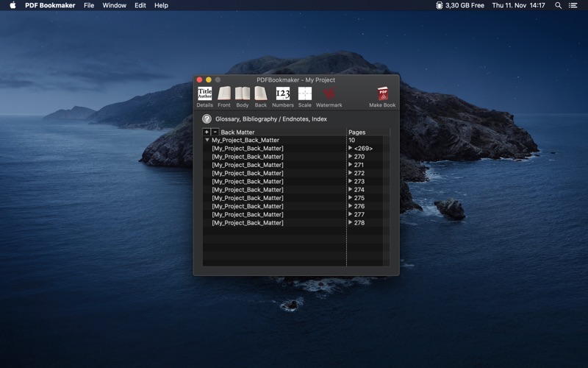Click the Make Book PDF icon

click(382, 97)
